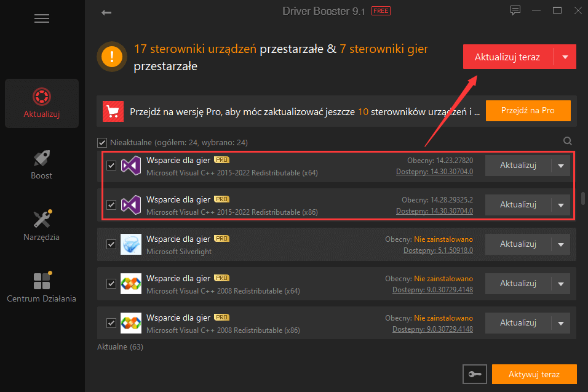This screenshot has height=392, width=588.
Task: Uncheck Microsoft Silverlight checkbox
Action: coord(111,244)
